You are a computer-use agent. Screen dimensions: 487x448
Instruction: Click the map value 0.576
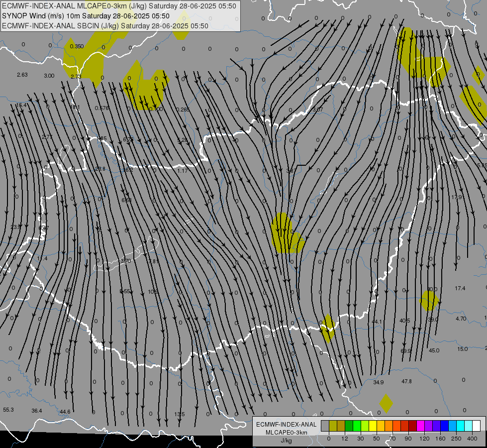tap(102, 108)
